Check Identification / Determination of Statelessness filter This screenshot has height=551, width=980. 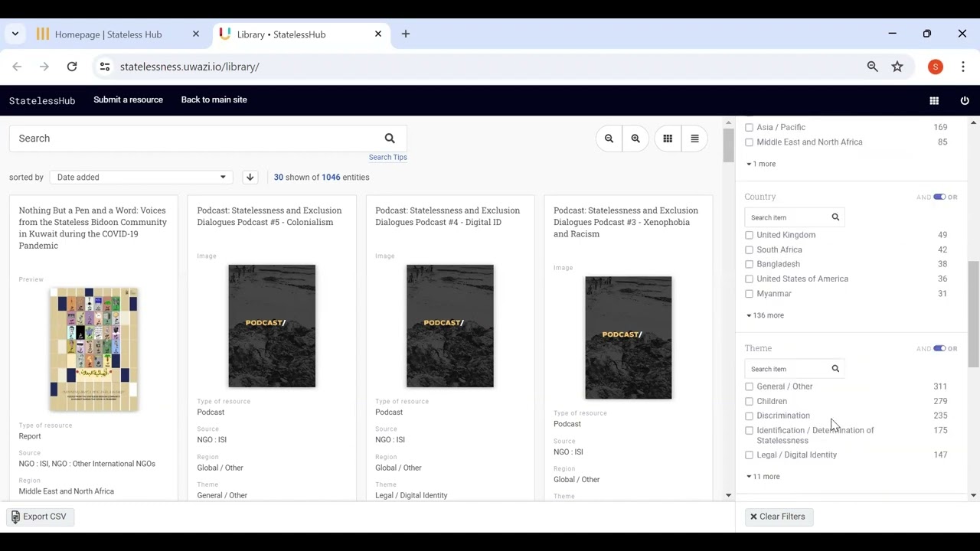click(x=749, y=430)
